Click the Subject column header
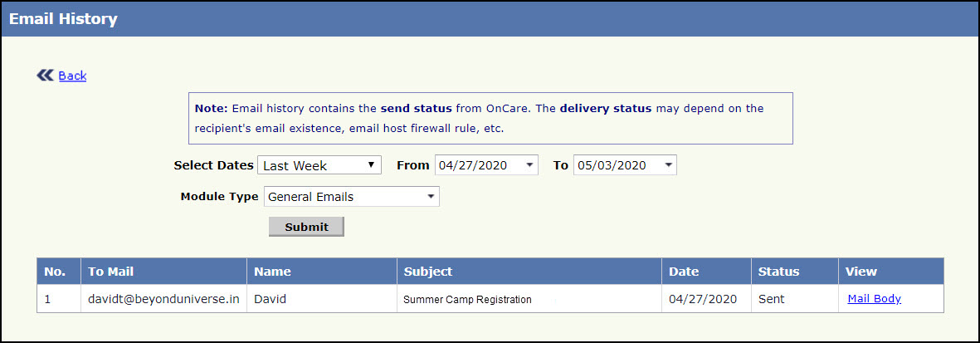This screenshot has height=343, width=980. point(428,272)
